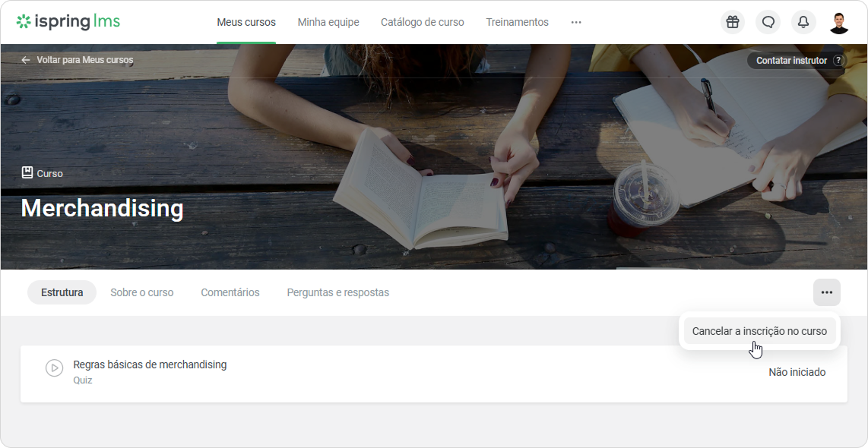The width and height of the screenshot is (868, 448).
Task: Expand the top navigation more menu
Action: point(576,23)
